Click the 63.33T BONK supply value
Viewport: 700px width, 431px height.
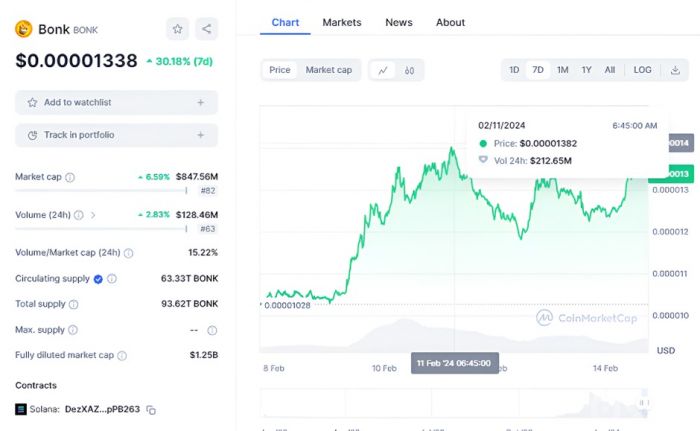[x=189, y=279]
